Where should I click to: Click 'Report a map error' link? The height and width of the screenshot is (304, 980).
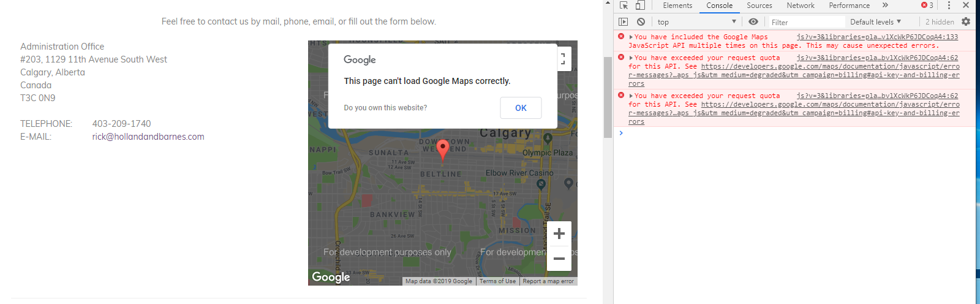pos(548,281)
